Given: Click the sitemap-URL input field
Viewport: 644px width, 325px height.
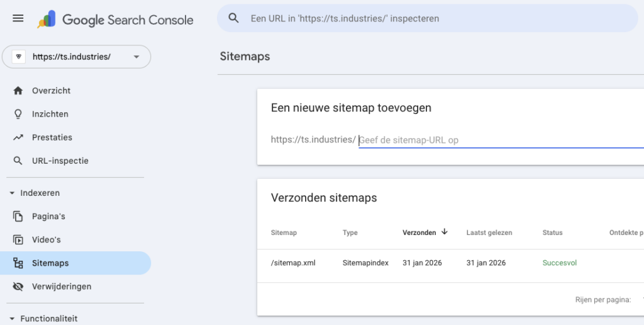Looking at the screenshot, I should pyautogui.click(x=501, y=140).
